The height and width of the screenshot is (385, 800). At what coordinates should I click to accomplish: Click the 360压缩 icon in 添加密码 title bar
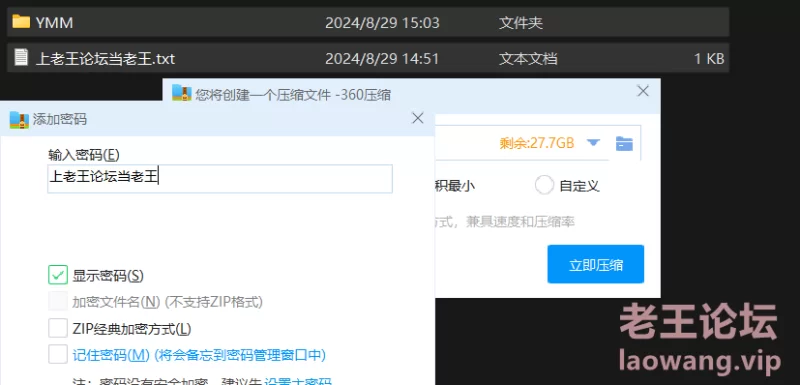(19, 119)
